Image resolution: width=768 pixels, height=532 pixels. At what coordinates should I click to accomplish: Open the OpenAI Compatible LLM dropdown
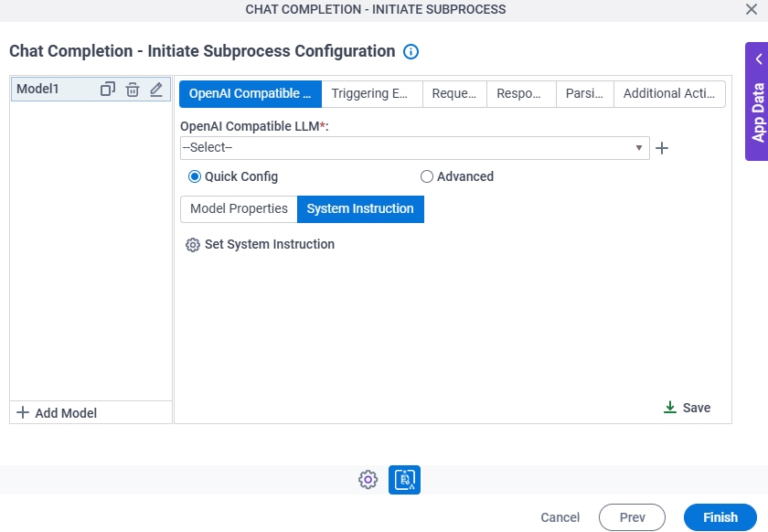tap(415, 148)
